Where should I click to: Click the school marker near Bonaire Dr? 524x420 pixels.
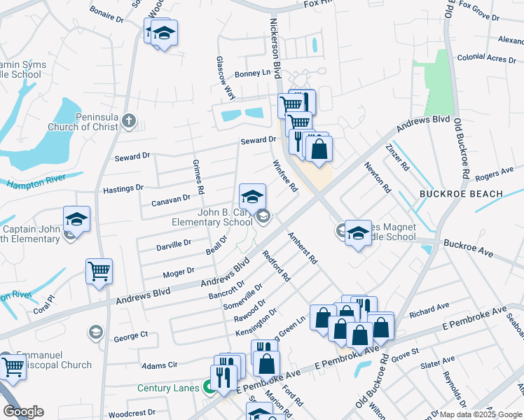click(164, 33)
